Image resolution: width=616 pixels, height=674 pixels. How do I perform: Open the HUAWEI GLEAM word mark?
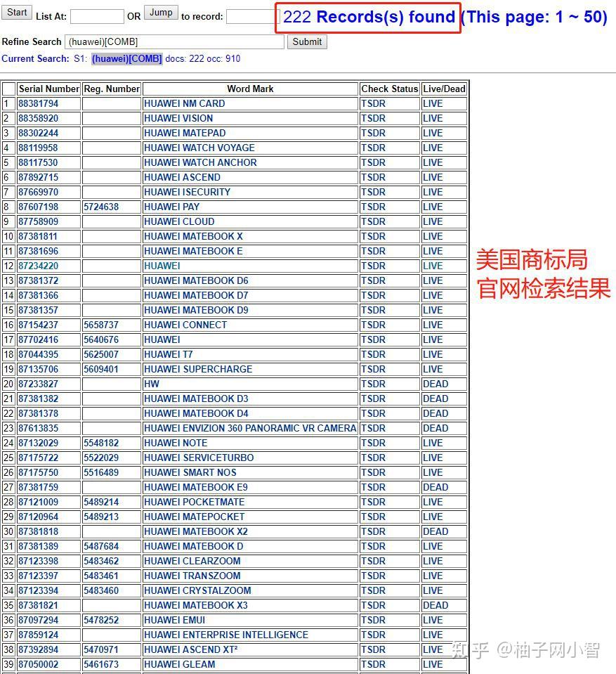[x=179, y=664]
